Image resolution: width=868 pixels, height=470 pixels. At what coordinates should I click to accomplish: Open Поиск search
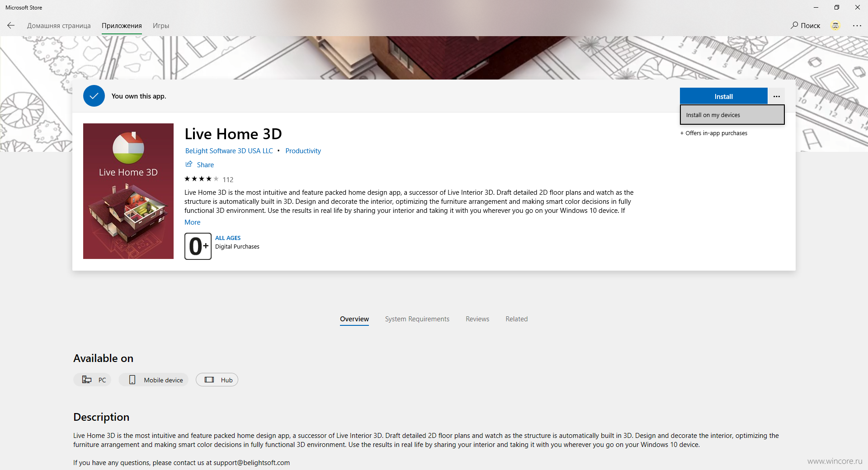click(805, 26)
